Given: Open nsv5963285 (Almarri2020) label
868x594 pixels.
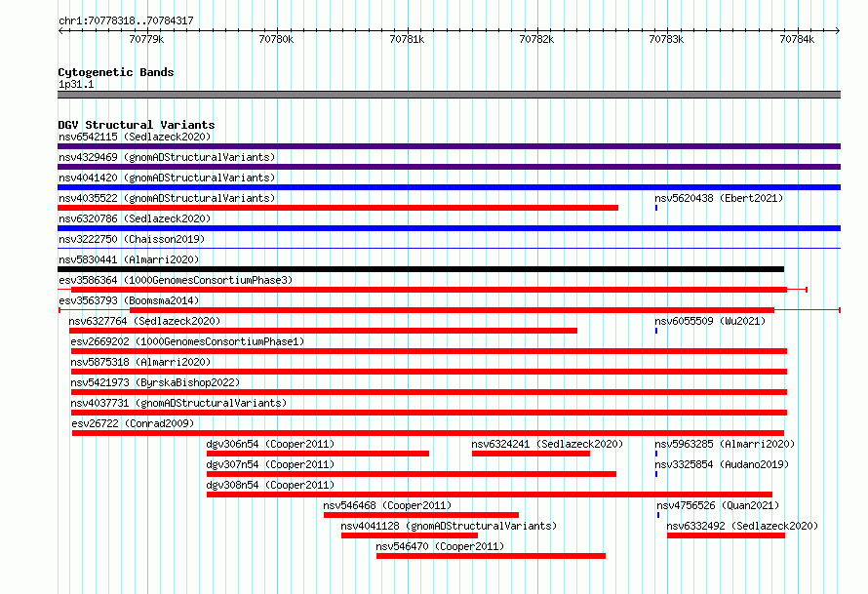Looking at the screenshot, I should [x=725, y=444].
